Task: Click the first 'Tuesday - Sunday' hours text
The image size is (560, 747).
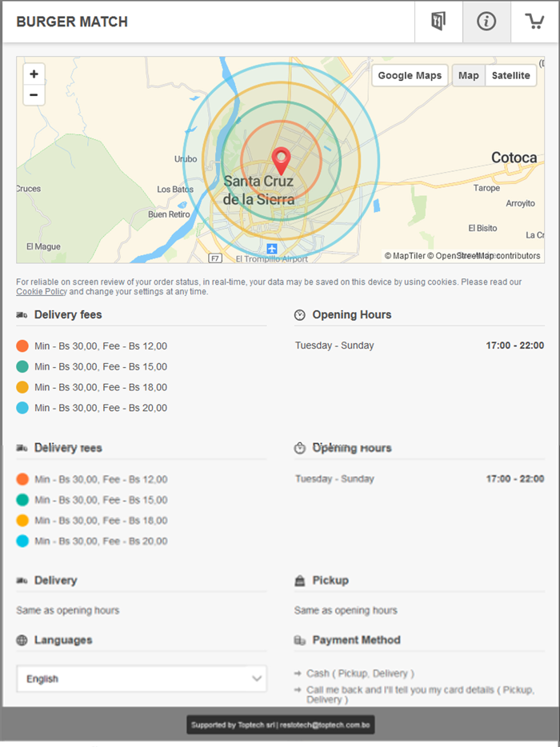Action: 334,346
